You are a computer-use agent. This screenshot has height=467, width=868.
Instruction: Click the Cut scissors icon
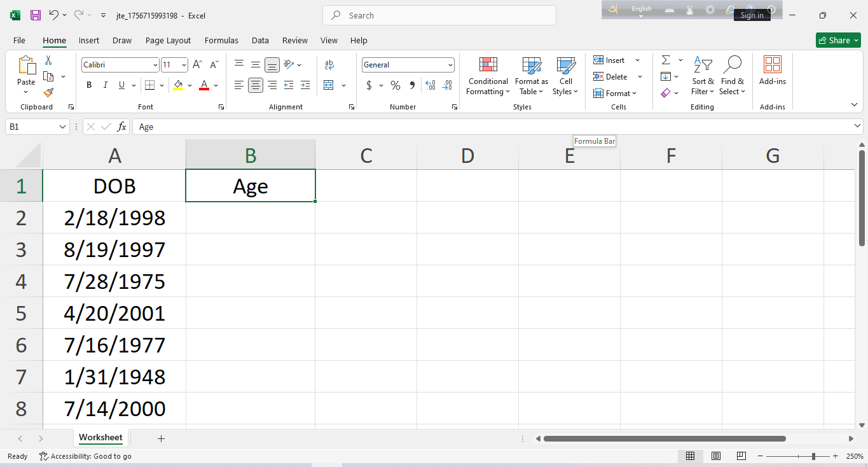(x=48, y=60)
